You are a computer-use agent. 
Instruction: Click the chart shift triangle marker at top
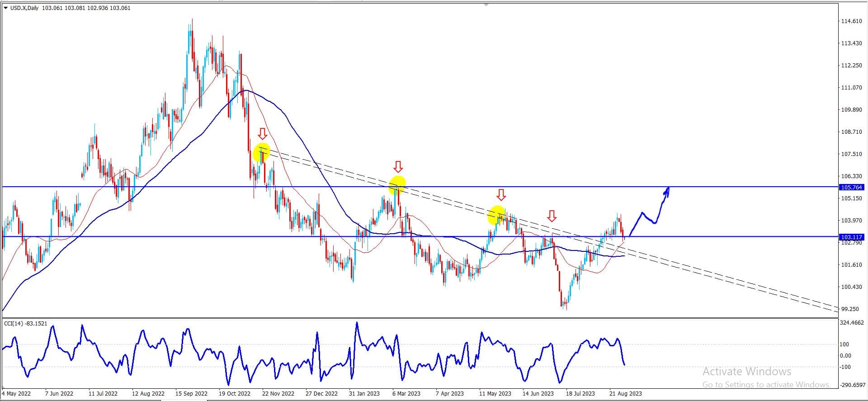[486, 5]
